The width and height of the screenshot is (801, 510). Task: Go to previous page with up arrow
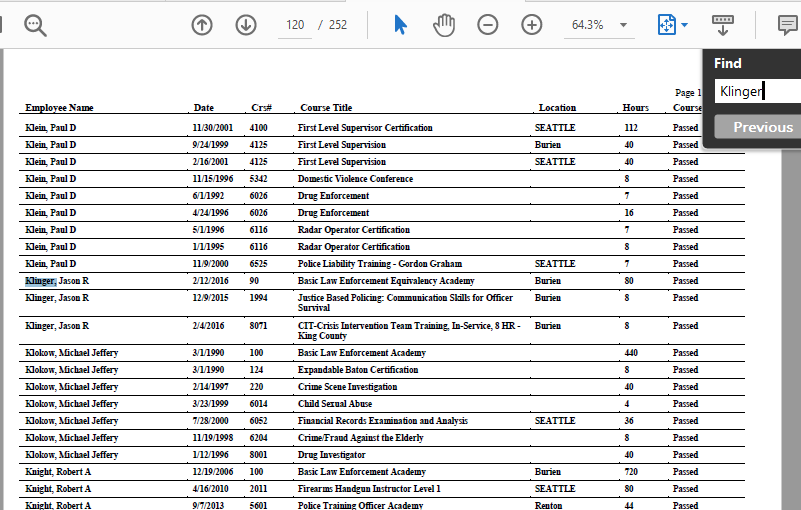(x=202, y=25)
